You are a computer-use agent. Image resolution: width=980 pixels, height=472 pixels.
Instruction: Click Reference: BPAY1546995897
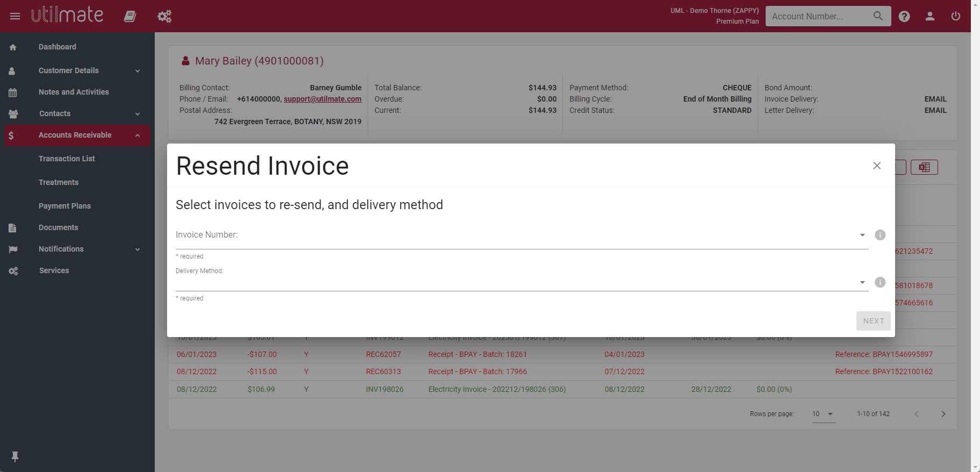[x=884, y=354]
